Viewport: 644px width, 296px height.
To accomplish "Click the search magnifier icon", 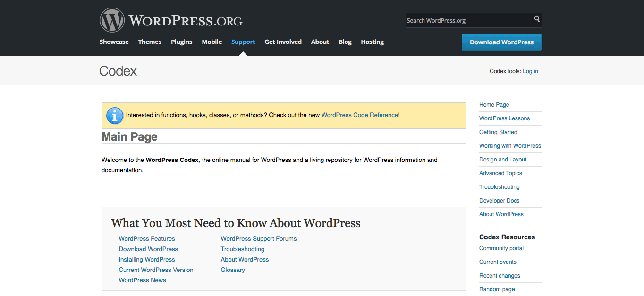I will click(536, 19).
